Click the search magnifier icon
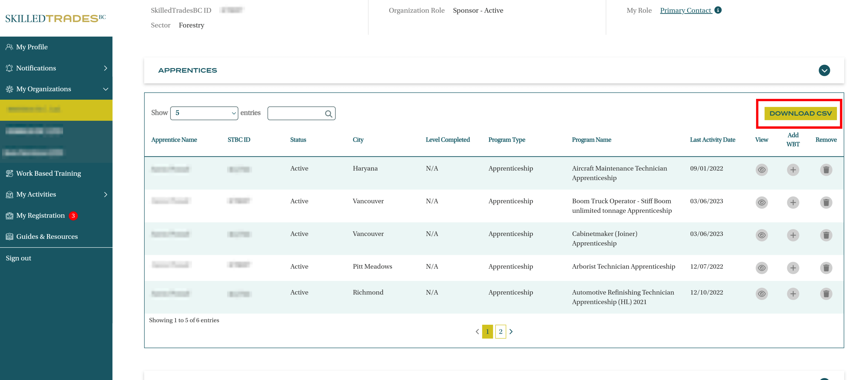868x380 pixels. (x=329, y=114)
